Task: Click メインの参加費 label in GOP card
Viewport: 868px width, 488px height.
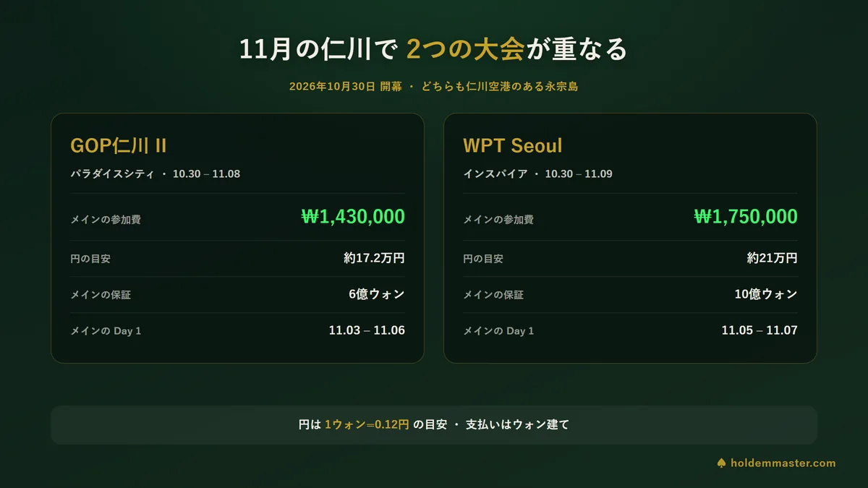Action: click(x=105, y=219)
